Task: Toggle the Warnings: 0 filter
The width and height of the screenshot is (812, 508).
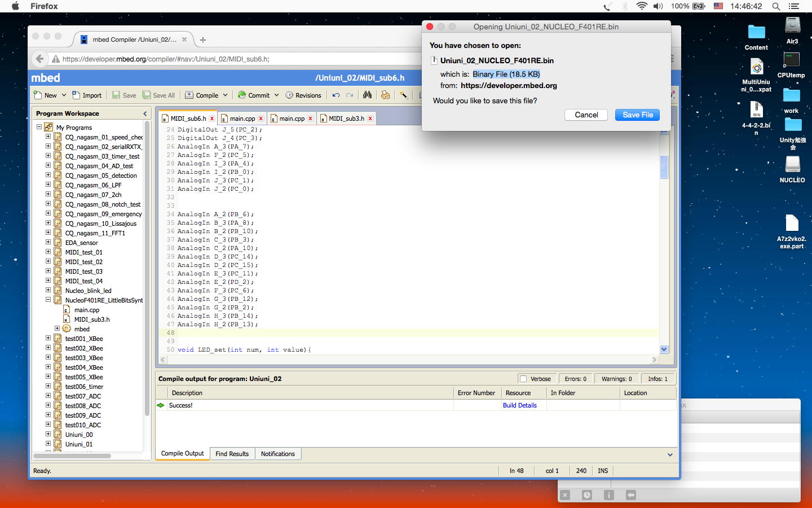Action: (x=616, y=379)
